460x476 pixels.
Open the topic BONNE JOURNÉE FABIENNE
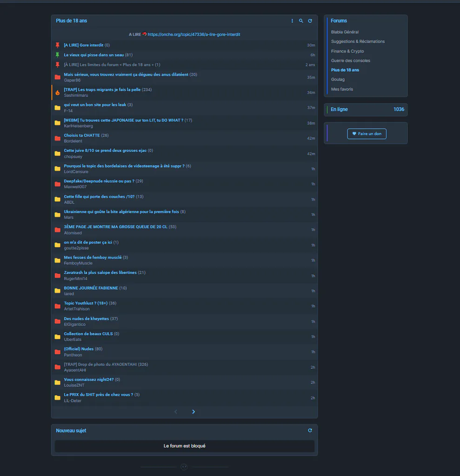[91, 288]
